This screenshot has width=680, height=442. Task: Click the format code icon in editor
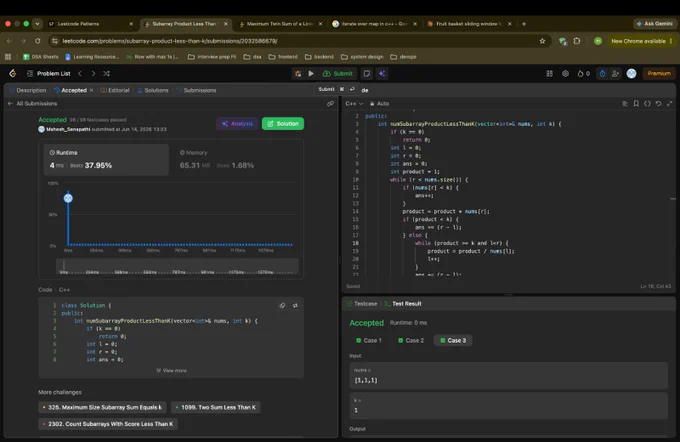click(x=625, y=104)
